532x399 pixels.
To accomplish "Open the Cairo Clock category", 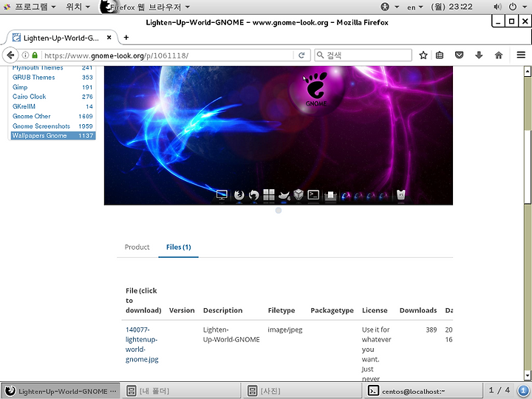I will pyautogui.click(x=29, y=97).
